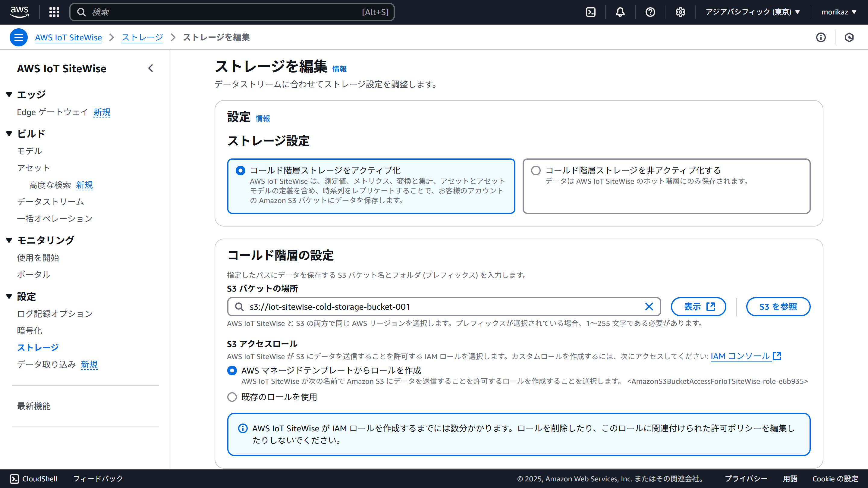Open the help question mark menu
The height and width of the screenshot is (488, 868).
click(x=650, y=12)
